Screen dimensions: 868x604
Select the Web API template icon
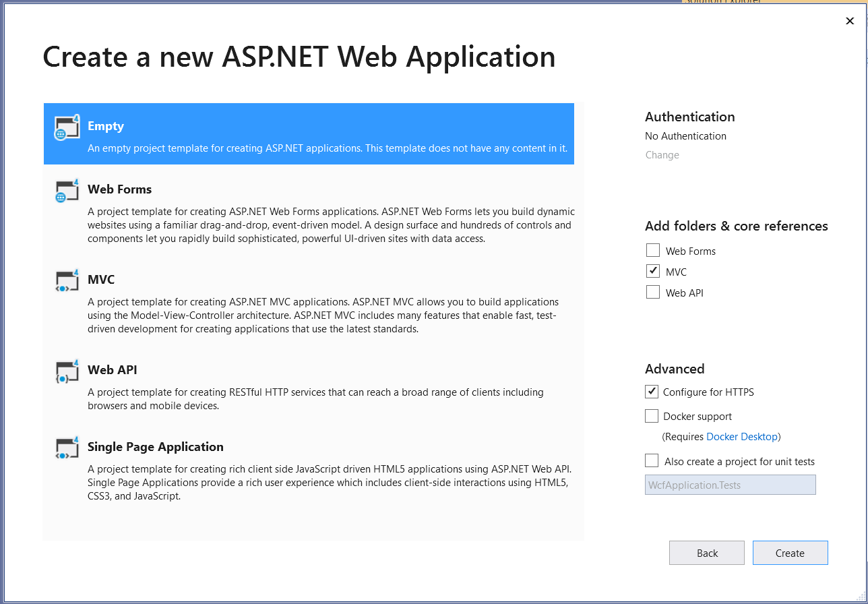tap(66, 371)
